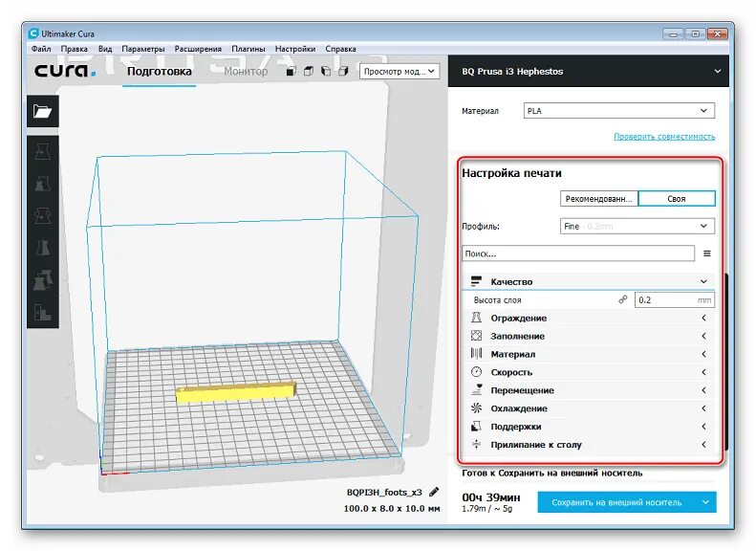Open the PLA material dropdown
Viewport: 756px width, 551px height.
tap(619, 111)
